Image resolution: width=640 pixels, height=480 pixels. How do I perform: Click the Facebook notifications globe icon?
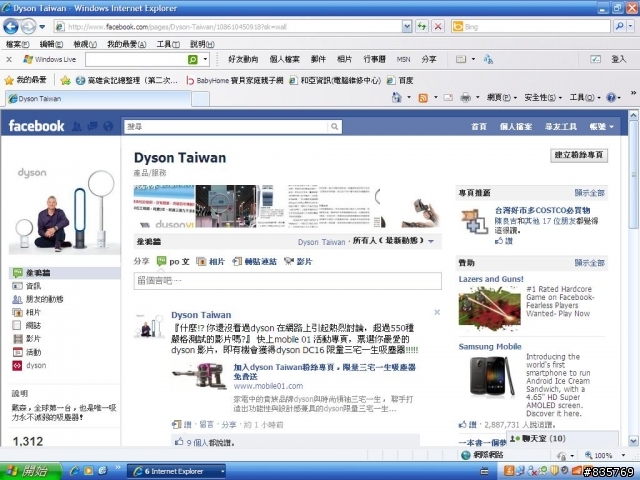[x=108, y=127]
